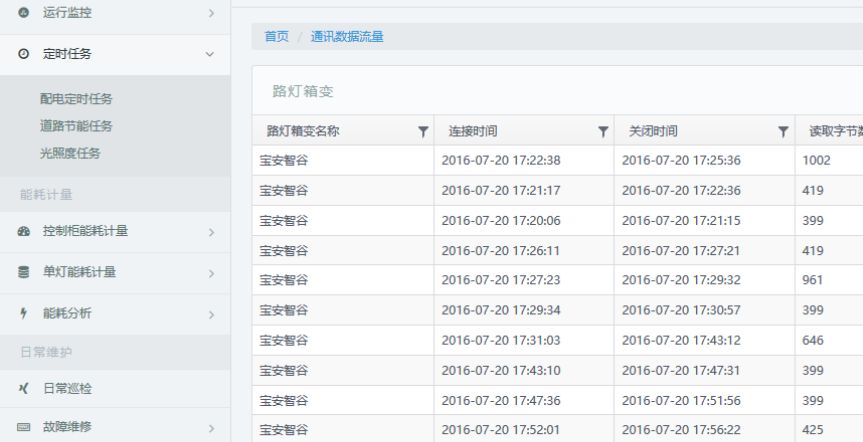Open filter for 关闭时间 column
This screenshot has width=863, height=442.
click(784, 131)
